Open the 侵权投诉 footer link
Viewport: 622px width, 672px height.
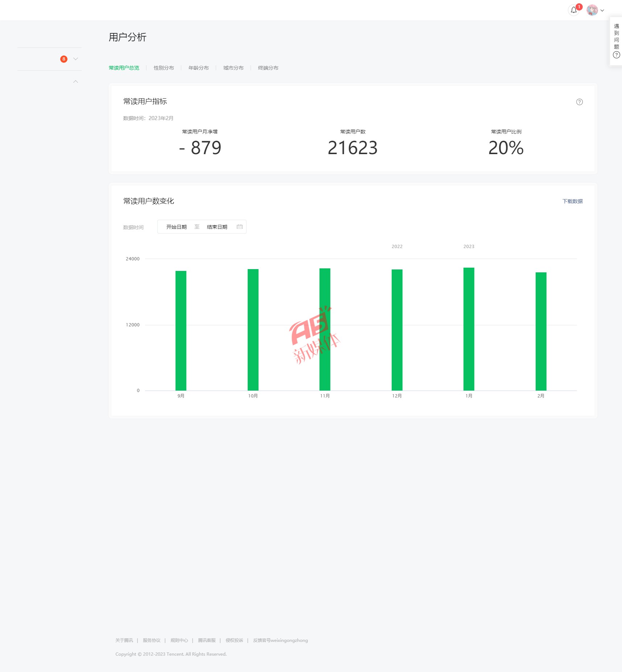point(234,640)
